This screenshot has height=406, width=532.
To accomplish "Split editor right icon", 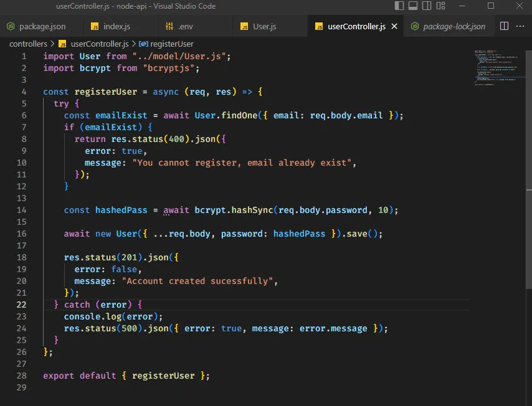I will [x=504, y=26].
